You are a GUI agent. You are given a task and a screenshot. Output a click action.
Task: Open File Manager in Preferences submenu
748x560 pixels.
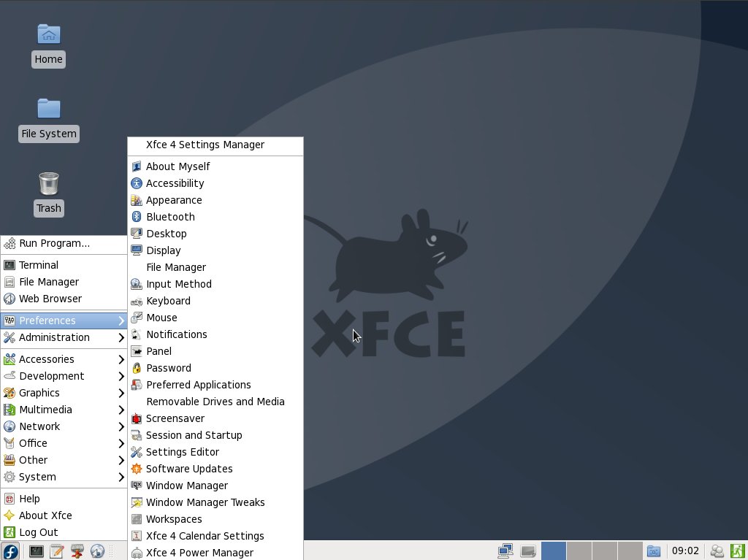point(215,267)
